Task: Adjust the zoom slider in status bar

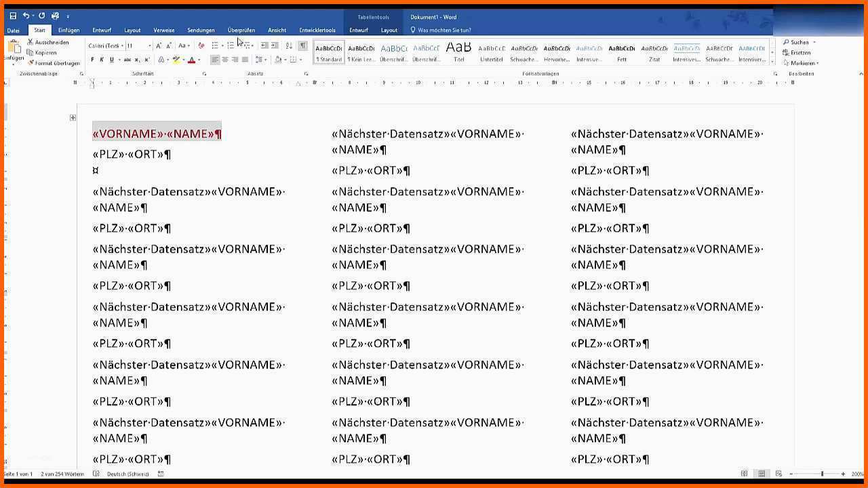Action: (822, 474)
